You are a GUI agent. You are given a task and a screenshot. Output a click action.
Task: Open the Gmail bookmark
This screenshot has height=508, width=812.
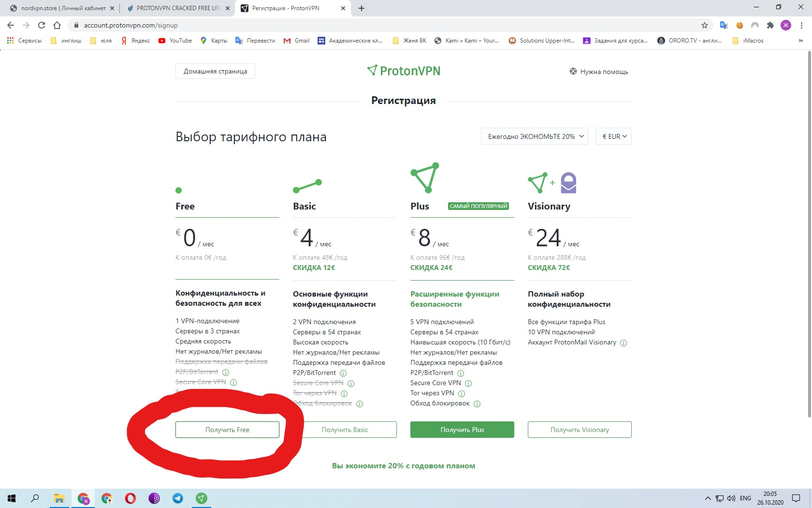(x=297, y=41)
